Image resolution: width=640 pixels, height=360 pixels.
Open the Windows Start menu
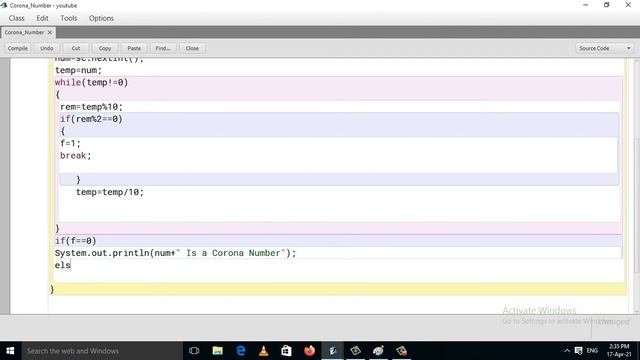tap(10, 351)
